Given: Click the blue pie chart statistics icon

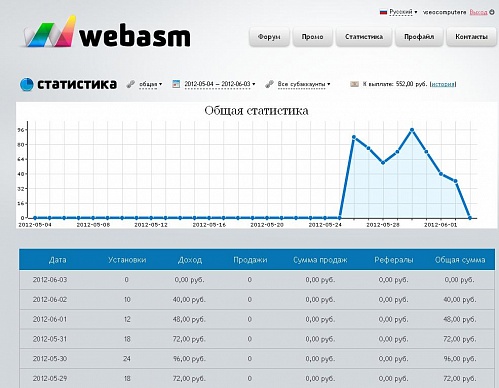Looking at the screenshot, I should coord(27,84).
